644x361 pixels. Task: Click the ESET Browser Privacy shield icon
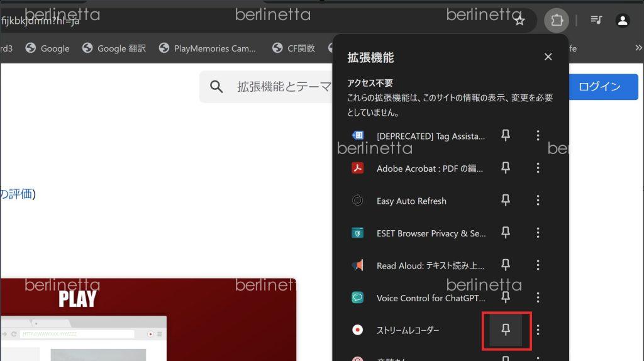pyautogui.click(x=357, y=233)
